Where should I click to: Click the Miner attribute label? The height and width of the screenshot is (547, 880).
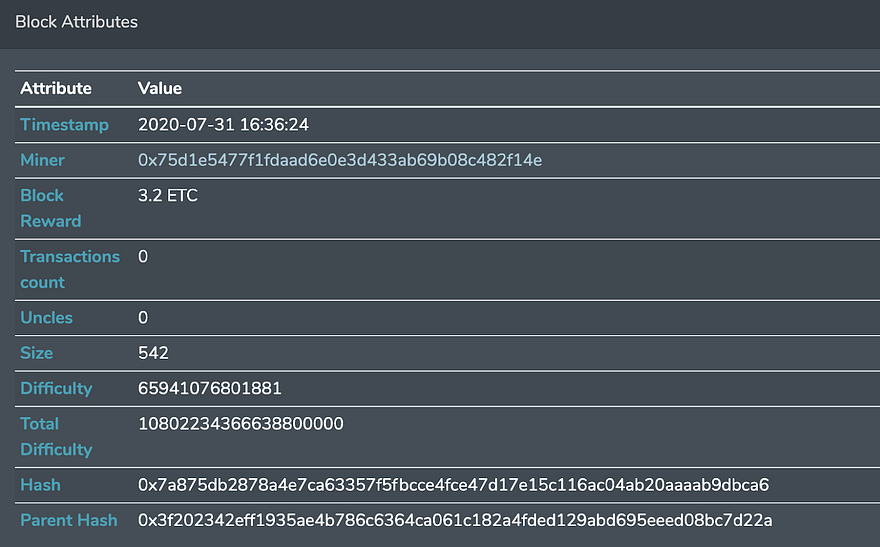tap(42, 160)
